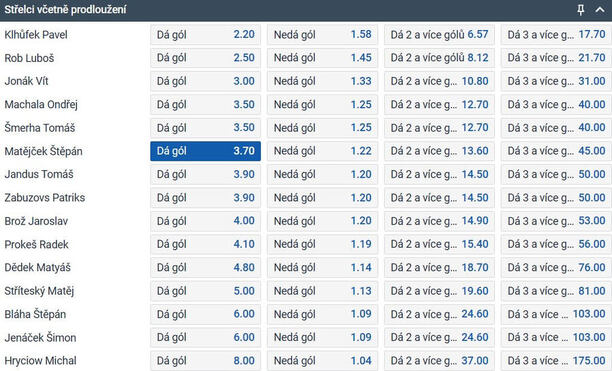The width and height of the screenshot is (612, 371).
Task: Select Dá gól 5.00 for Stříteský Matěj
Action: 205,291
